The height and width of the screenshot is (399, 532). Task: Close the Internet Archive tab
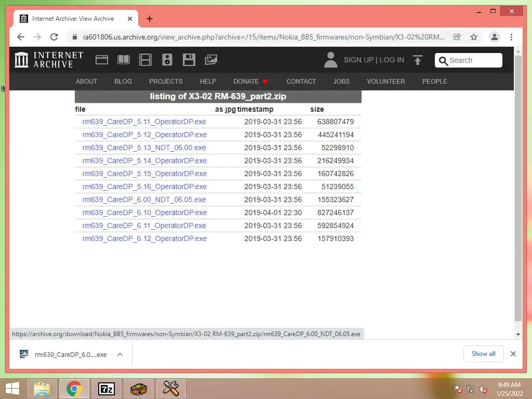point(130,19)
